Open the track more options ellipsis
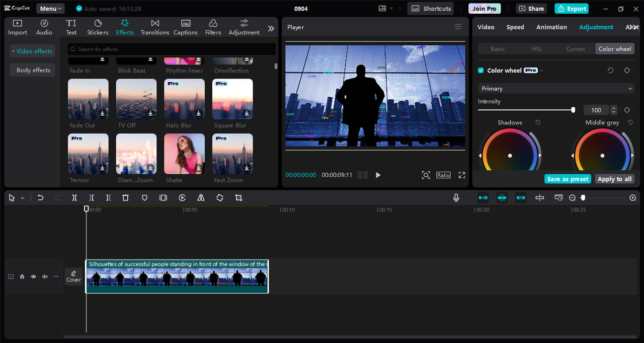 pos(56,277)
